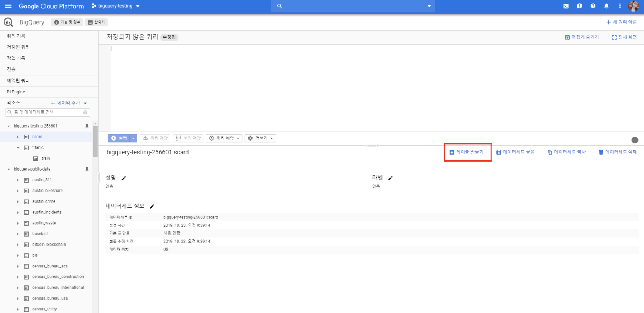Select the census_bureau_acs dataset

[50, 266]
